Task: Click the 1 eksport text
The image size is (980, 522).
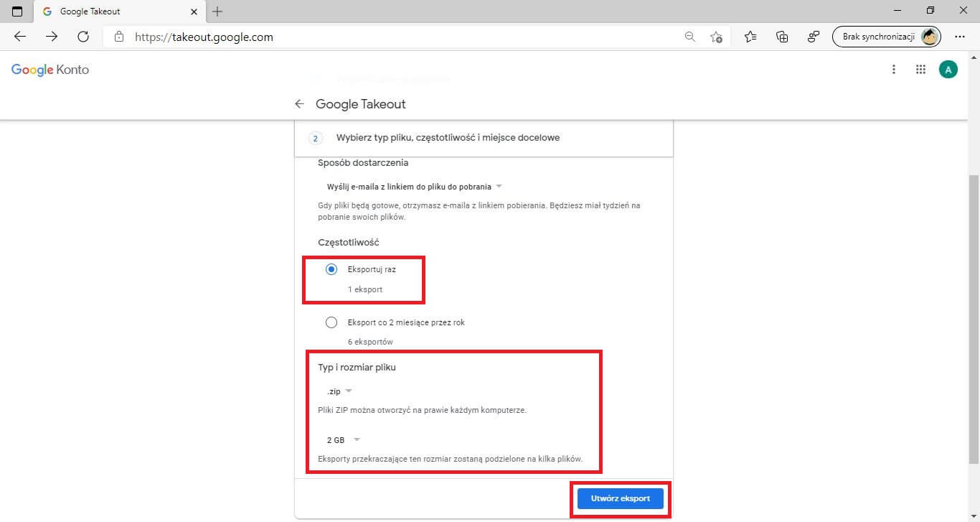Action: click(365, 289)
